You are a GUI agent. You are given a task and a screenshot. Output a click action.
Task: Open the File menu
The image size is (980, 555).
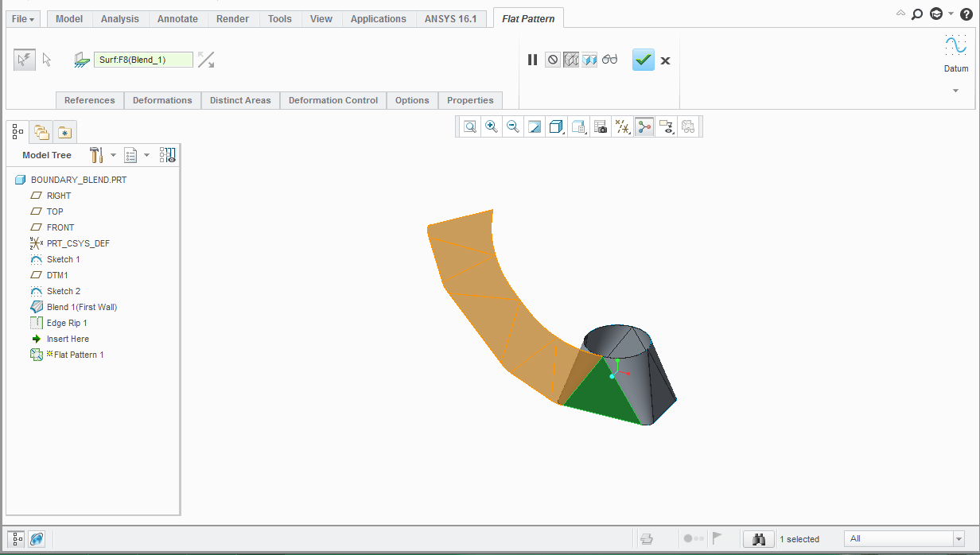click(x=23, y=18)
